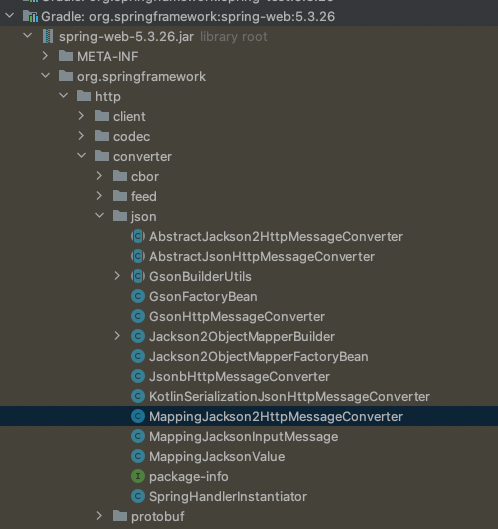Click the protobuf folder icon

(x=120, y=516)
